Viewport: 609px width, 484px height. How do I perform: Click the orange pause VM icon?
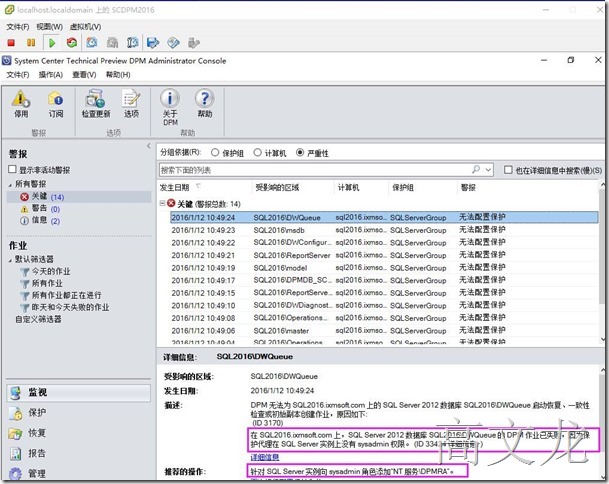coord(31,43)
